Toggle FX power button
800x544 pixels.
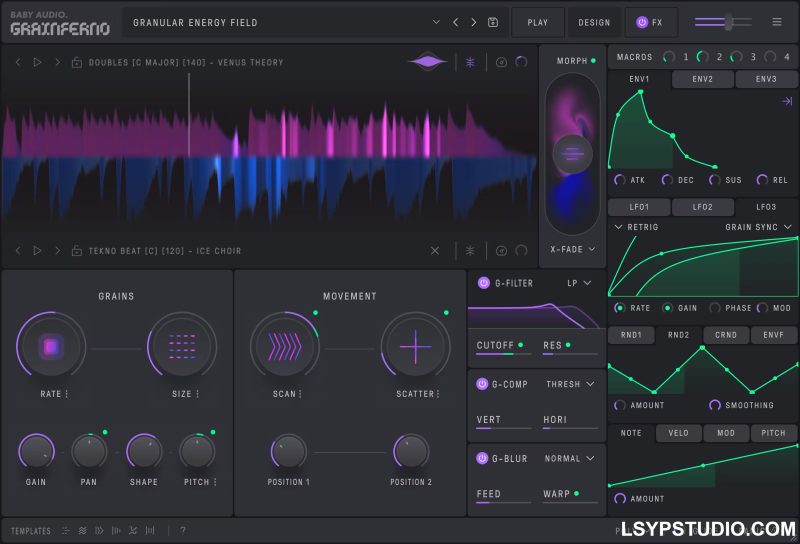[642, 22]
